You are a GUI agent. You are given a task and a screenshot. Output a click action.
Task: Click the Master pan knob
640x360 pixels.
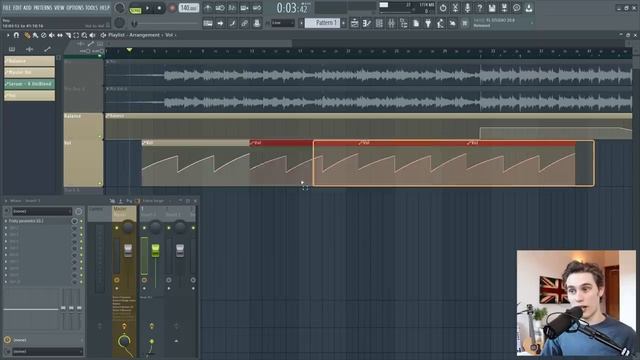pyautogui.click(x=128, y=227)
